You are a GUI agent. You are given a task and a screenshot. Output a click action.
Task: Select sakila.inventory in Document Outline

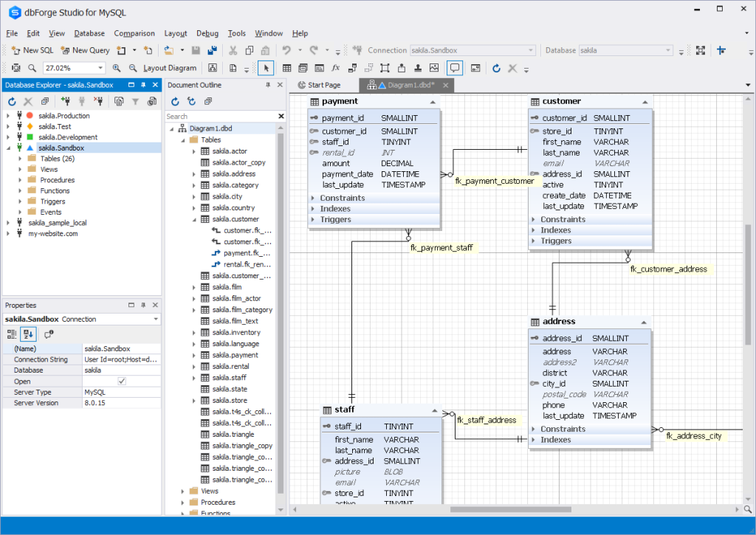pyautogui.click(x=236, y=333)
